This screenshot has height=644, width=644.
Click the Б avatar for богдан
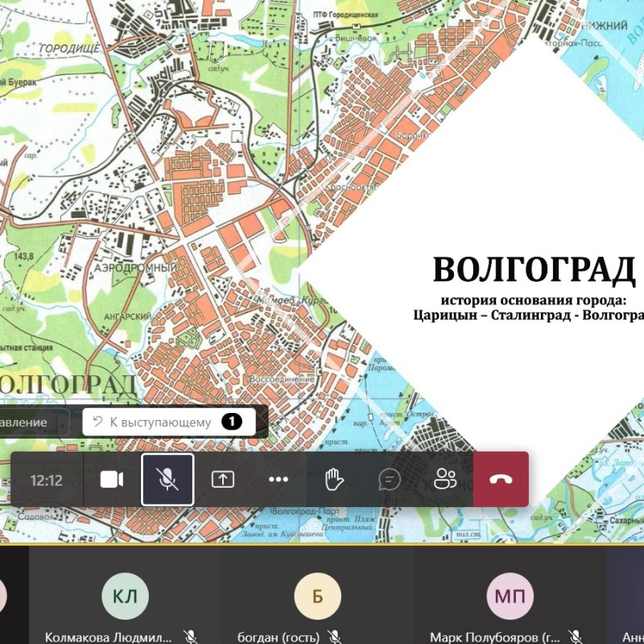tap(317, 597)
